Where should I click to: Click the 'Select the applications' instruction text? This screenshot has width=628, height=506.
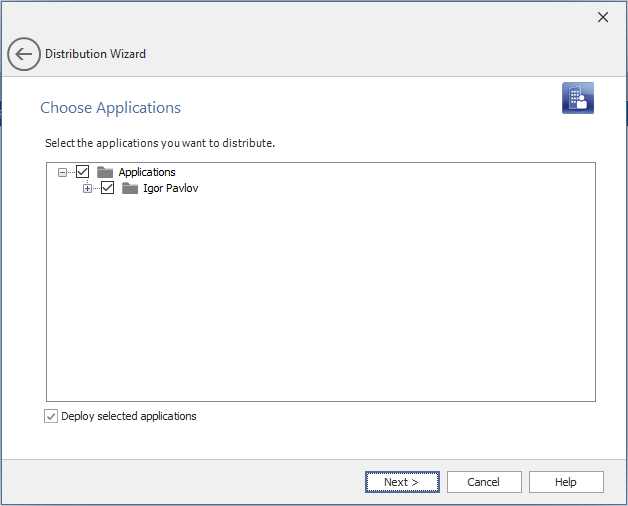coord(160,143)
